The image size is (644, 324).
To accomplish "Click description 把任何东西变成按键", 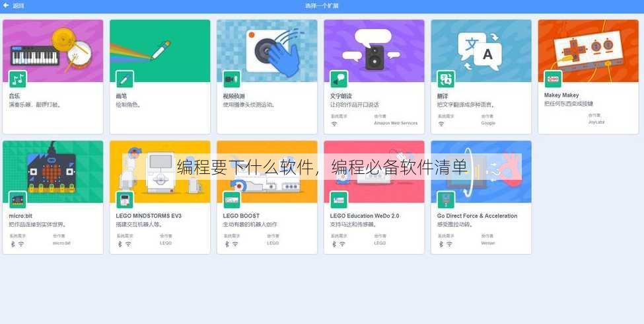I will pos(569,104).
